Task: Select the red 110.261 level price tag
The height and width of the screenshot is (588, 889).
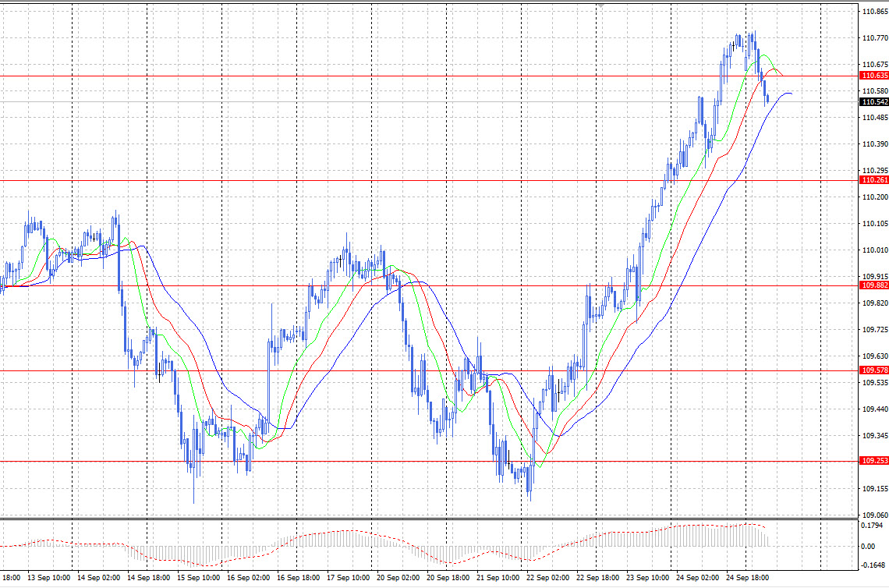Action: pyautogui.click(x=874, y=179)
